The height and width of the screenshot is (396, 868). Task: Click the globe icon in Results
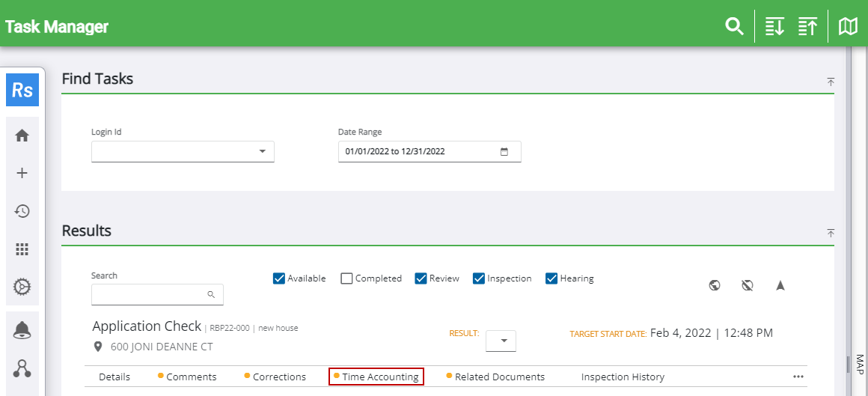pyautogui.click(x=715, y=285)
